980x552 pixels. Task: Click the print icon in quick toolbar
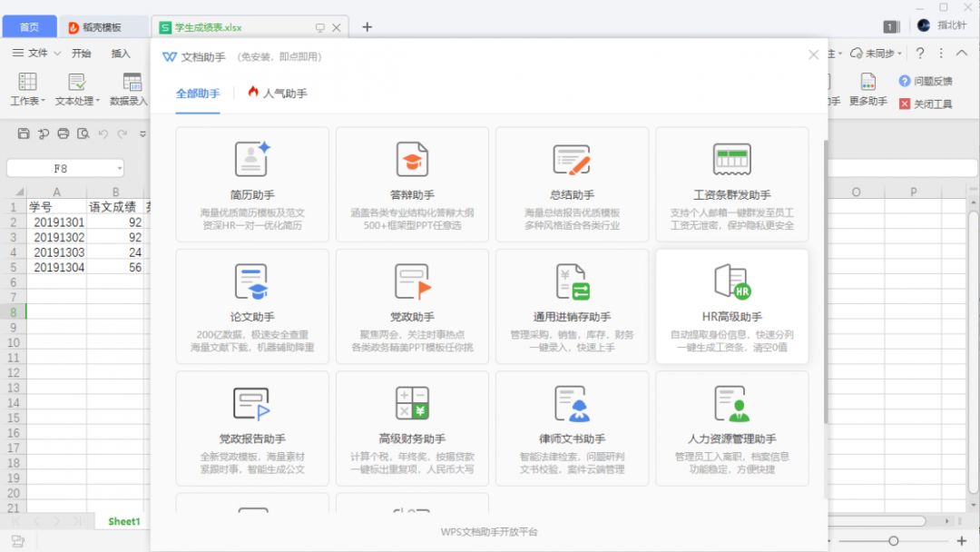tap(64, 133)
